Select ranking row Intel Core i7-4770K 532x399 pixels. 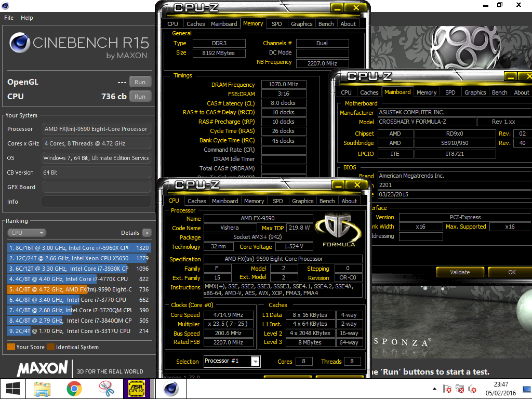[x=79, y=279]
